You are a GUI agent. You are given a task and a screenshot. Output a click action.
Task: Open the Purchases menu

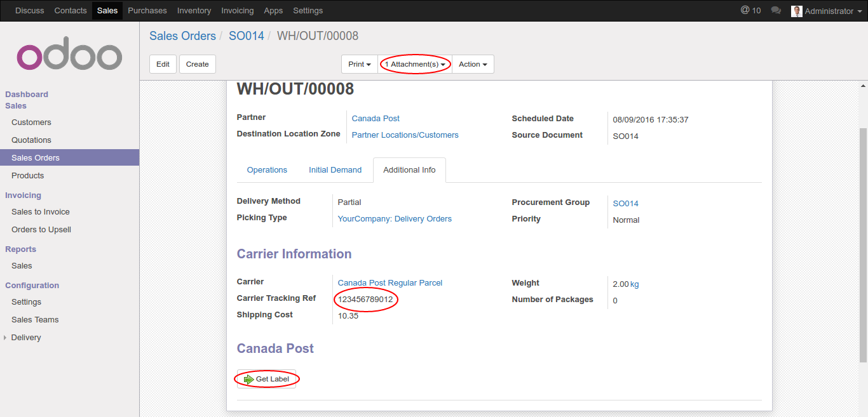pos(147,11)
